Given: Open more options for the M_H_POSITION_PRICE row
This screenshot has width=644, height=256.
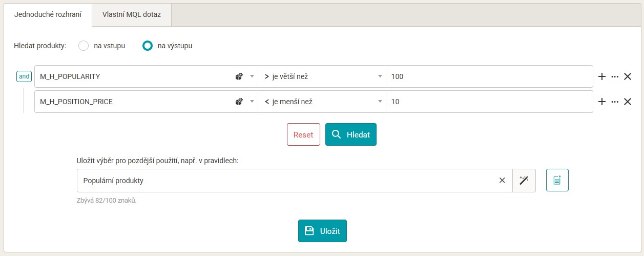Looking at the screenshot, I should [x=615, y=102].
